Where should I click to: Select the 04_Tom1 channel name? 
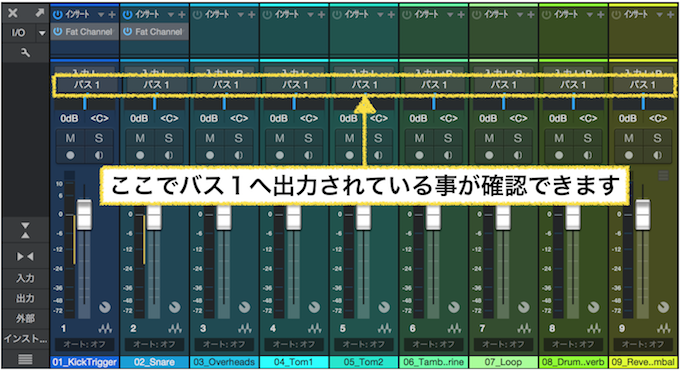tap(294, 362)
